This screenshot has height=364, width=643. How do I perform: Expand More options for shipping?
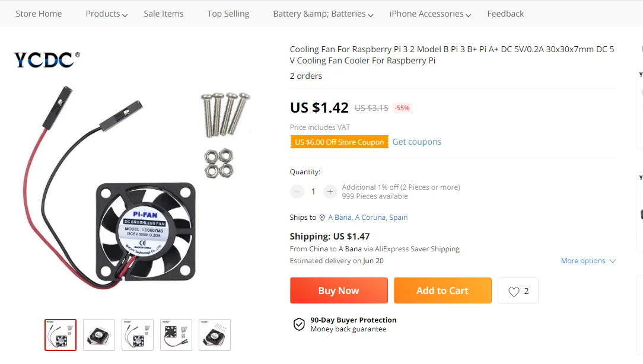click(x=588, y=261)
